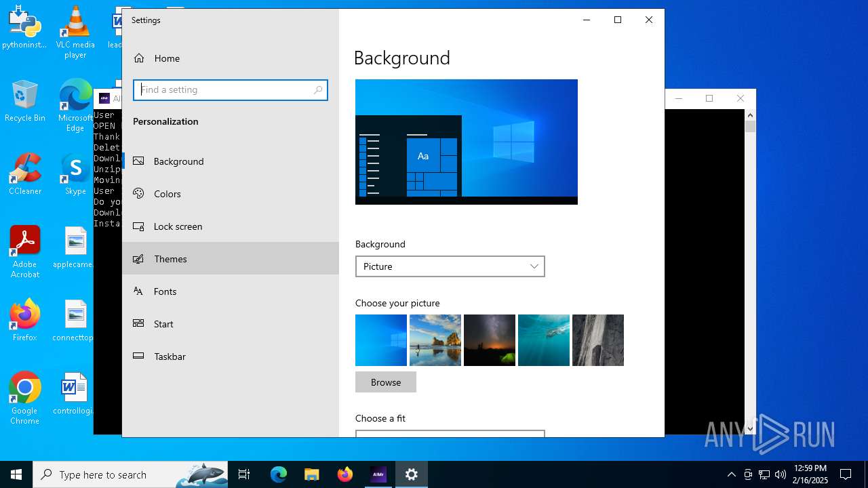Show hidden tray icons chevron

[731, 474]
